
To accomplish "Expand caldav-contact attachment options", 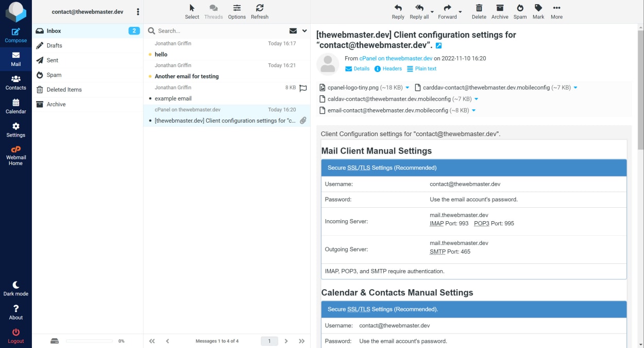I will [476, 99].
